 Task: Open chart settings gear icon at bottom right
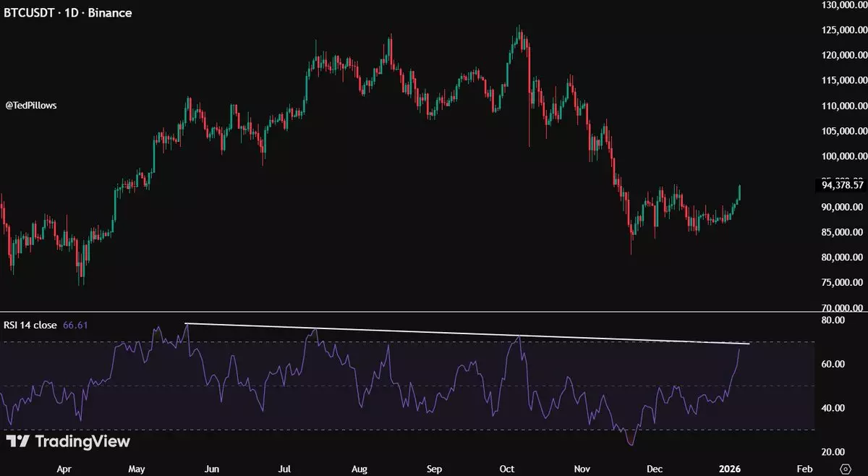pyautogui.click(x=844, y=469)
